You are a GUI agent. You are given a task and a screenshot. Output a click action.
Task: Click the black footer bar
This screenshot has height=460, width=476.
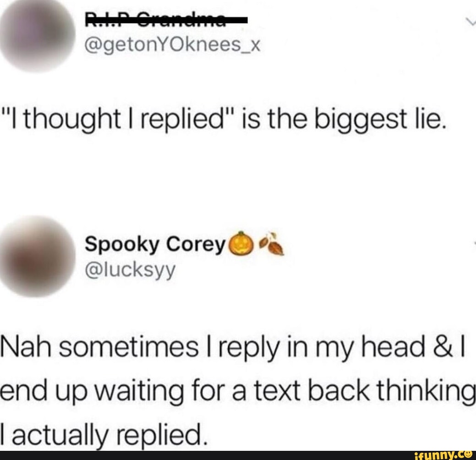click(x=238, y=455)
